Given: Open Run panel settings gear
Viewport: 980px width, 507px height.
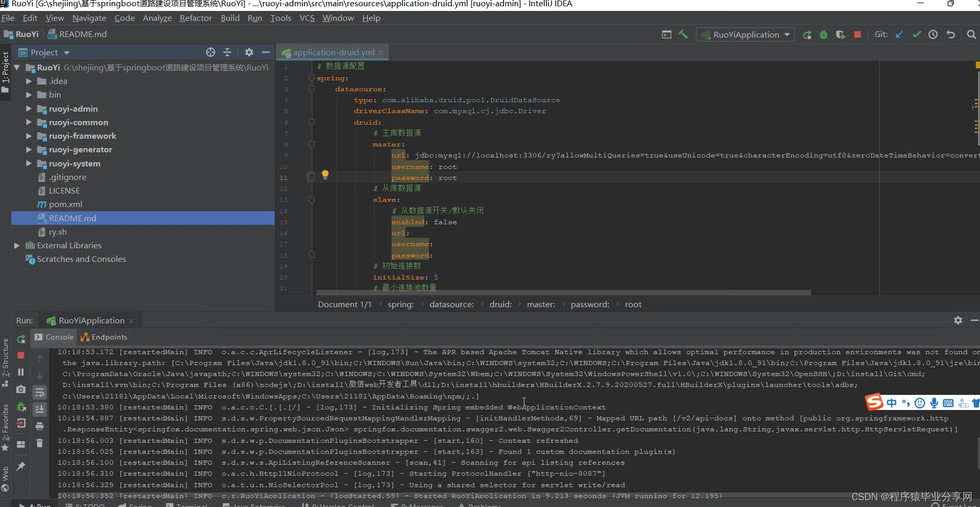Looking at the screenshot, I should (x=958, y=320).
